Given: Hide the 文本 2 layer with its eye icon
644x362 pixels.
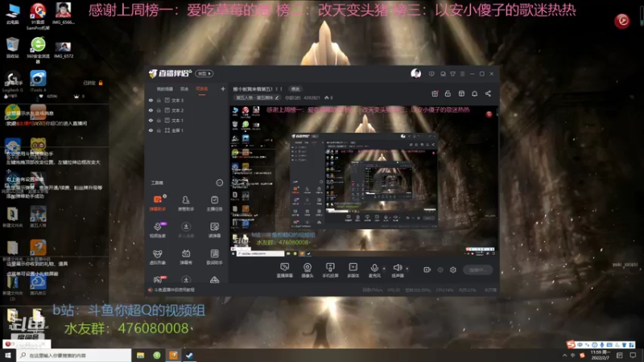Looking at the screenshot, I should (x=151, y=110).
